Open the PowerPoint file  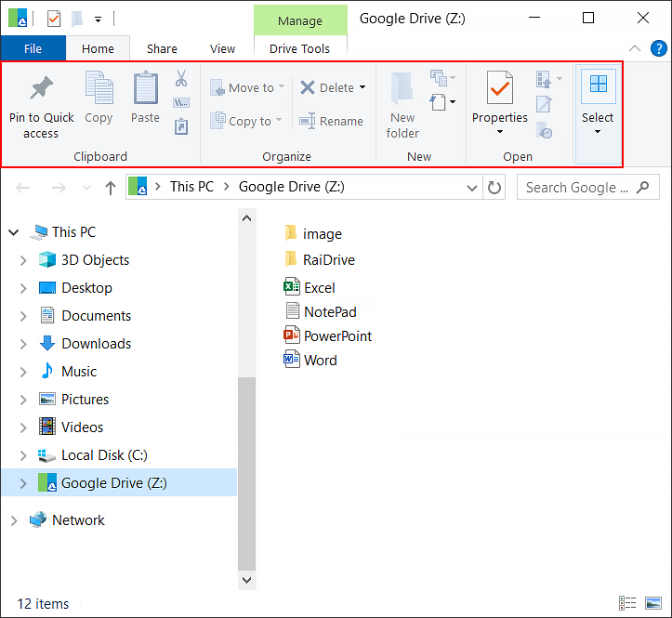pos(328,336)
